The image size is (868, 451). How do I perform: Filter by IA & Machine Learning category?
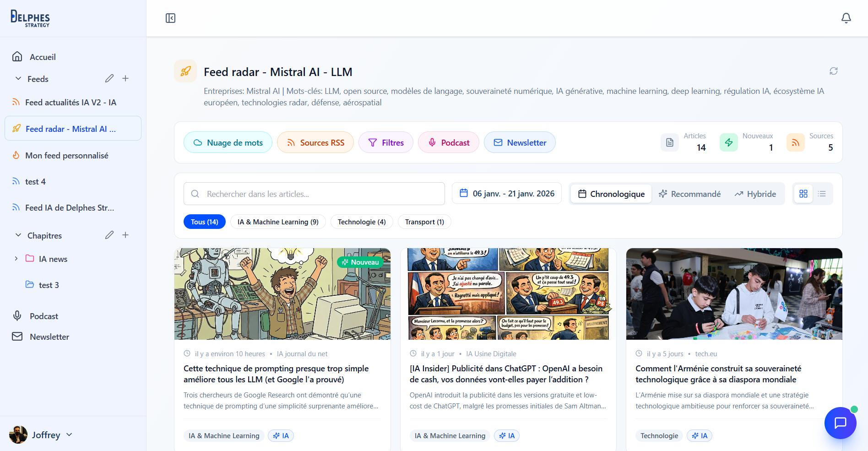point(277,222)
